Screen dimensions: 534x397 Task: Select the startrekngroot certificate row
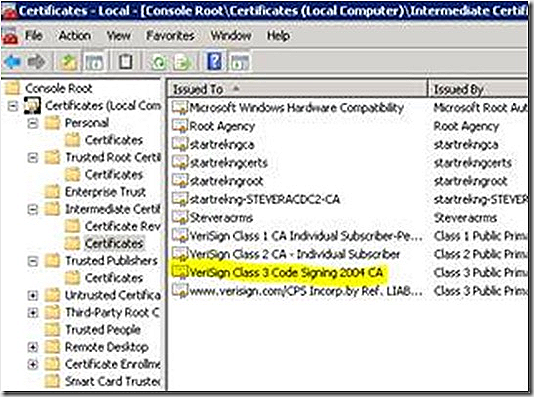click(x=226, y=181)
